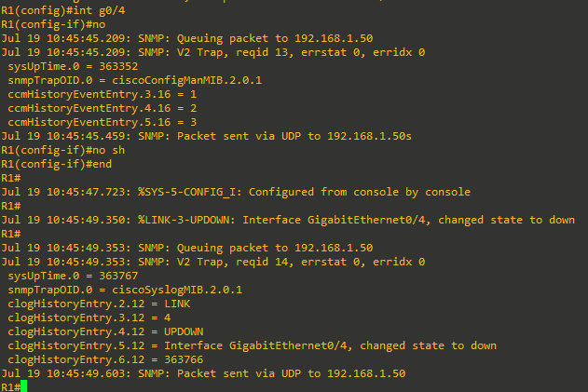The height and width of the screenshot is (392, 588).
Task: Click the sysUpTime.0 = 363352 line
Action: click(73, 66)
